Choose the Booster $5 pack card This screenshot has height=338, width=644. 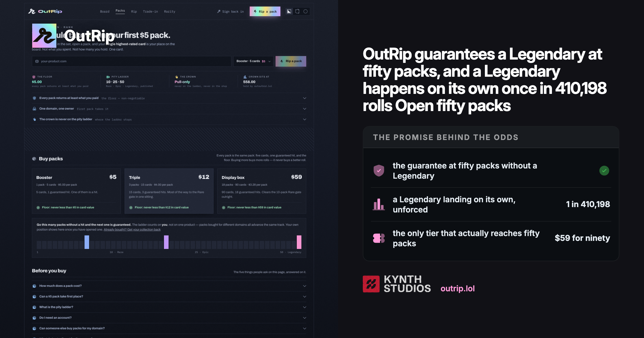tap(76, 191)
